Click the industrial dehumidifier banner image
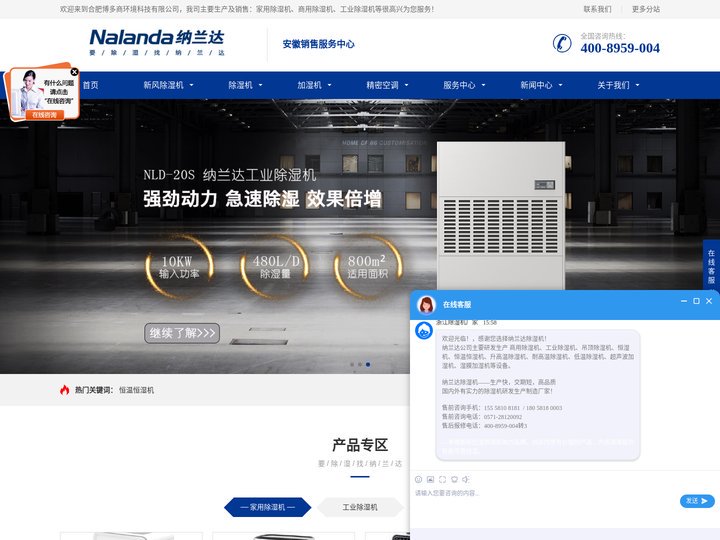This screenshot has height=540, width=720. tap(501, 216)
